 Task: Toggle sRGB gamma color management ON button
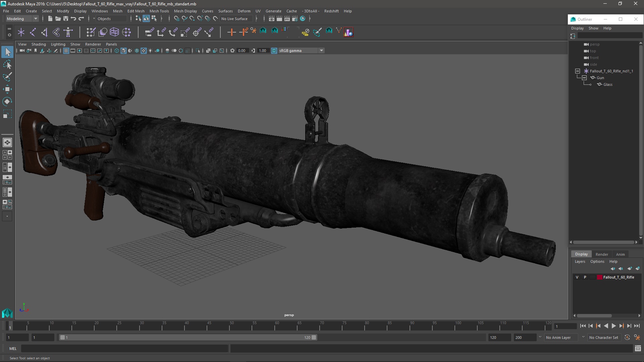click(274, 51)
